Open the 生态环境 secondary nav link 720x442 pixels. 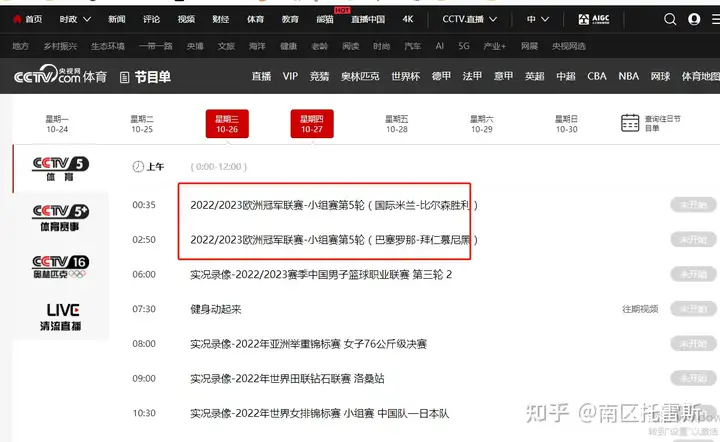108,46
